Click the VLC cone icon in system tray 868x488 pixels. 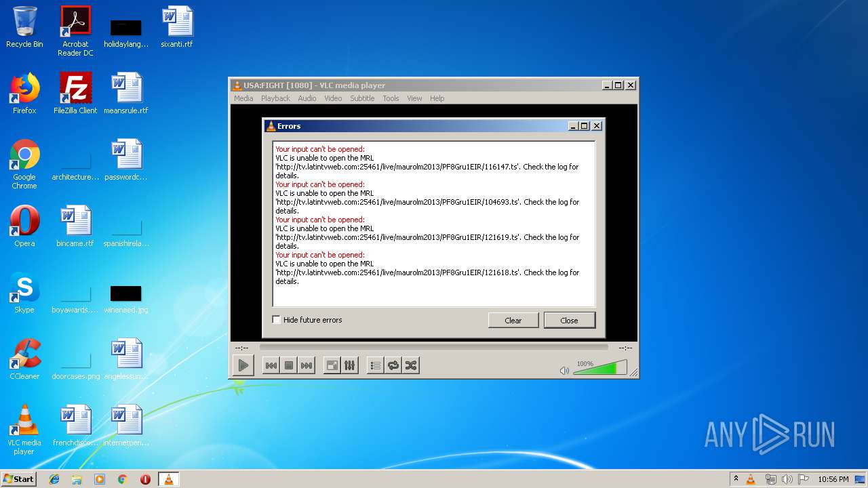[x=751, y=479]
